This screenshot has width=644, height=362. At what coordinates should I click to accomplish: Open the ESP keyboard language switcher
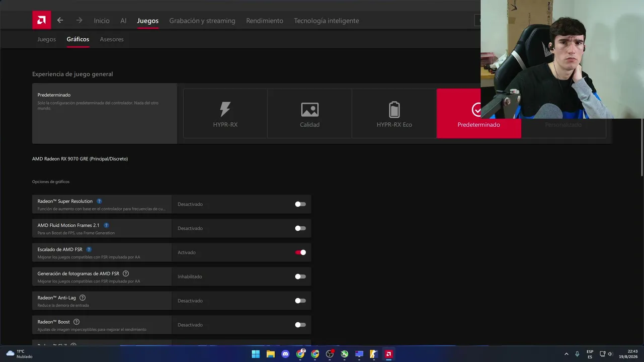click(590, 354)
